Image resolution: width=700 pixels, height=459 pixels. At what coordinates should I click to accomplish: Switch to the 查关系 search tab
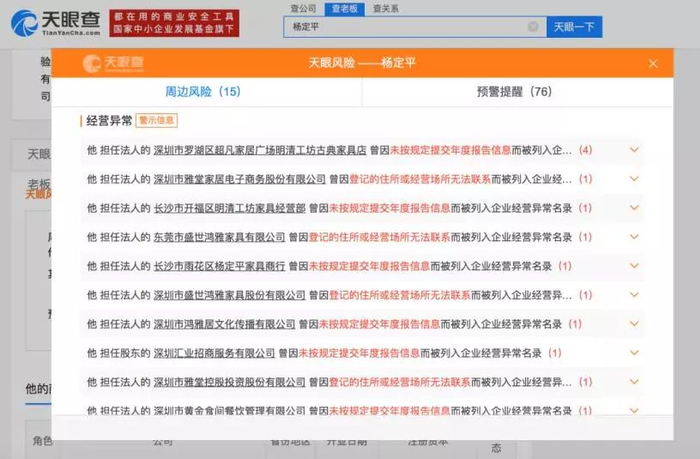tap(386, 8)
